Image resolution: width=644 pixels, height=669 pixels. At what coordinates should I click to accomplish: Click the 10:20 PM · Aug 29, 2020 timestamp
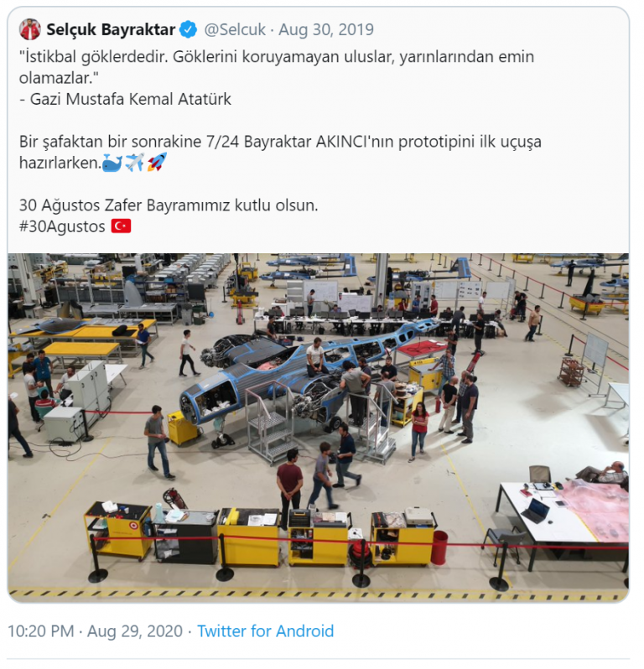(x=95, y=631)
